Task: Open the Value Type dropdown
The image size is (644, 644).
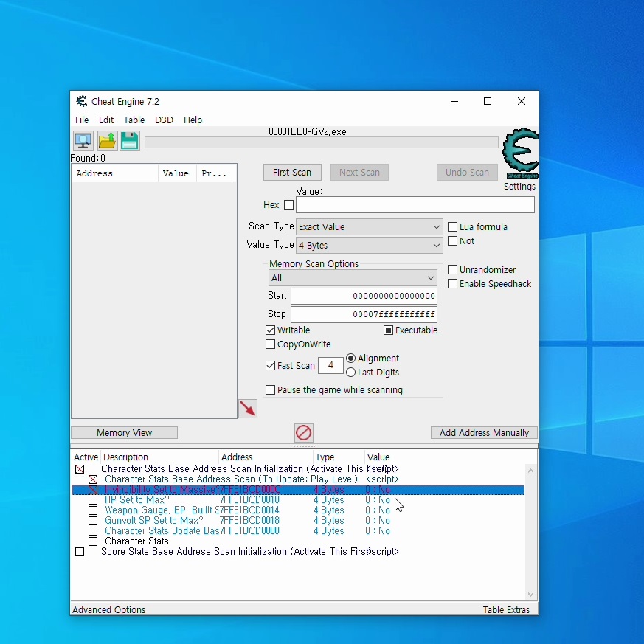Action: [370, 246]
